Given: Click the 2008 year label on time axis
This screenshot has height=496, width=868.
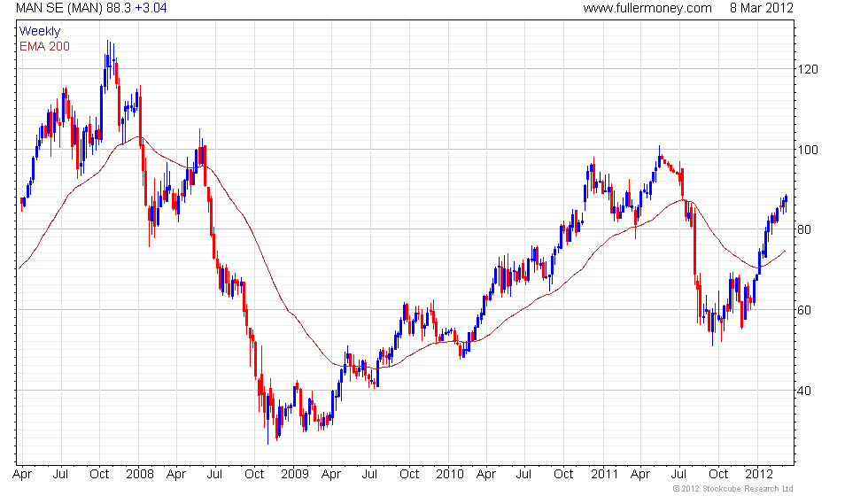Looking at the screenshot, I should 140,475.
